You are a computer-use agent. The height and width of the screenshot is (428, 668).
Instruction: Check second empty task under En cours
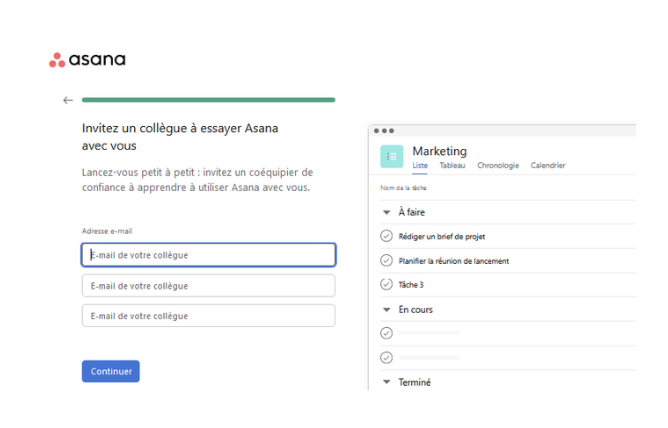387,357
